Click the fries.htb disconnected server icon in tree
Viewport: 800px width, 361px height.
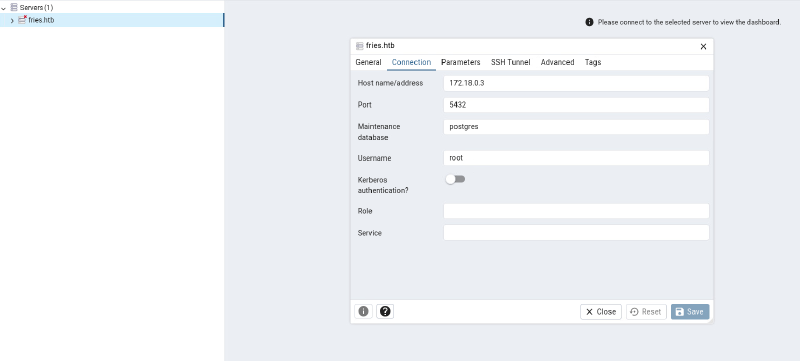tap(22, 20)
